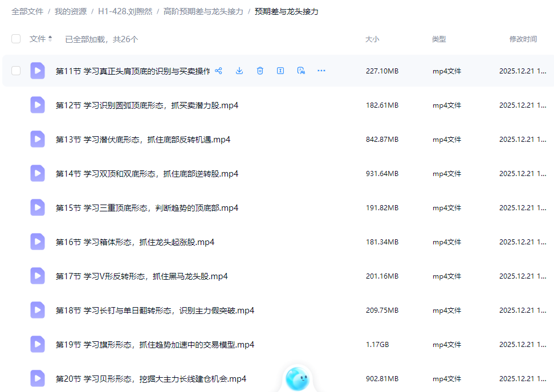554x392 pixels.
Task: Delete 第11节 video with trash icon
Action: pos(259,71)
